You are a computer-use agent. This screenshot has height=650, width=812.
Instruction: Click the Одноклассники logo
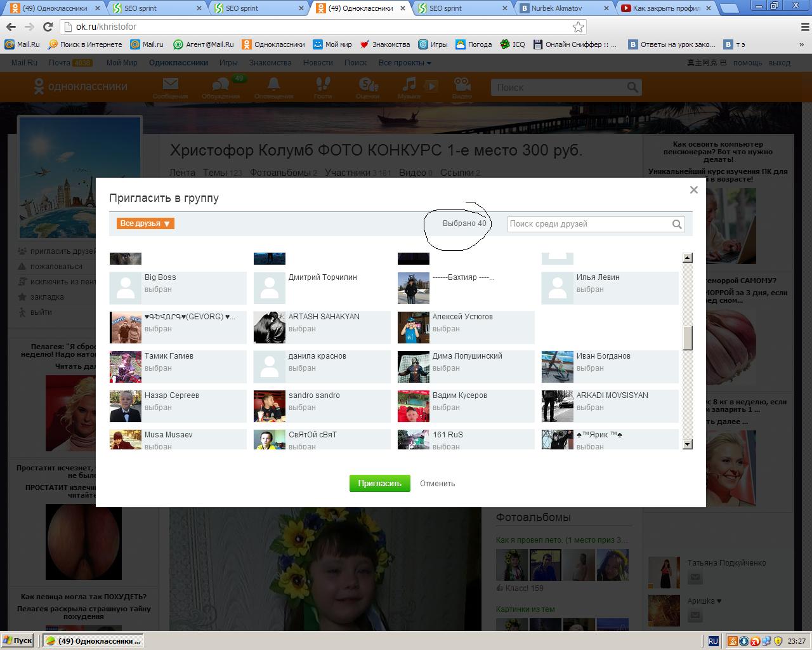80,86
